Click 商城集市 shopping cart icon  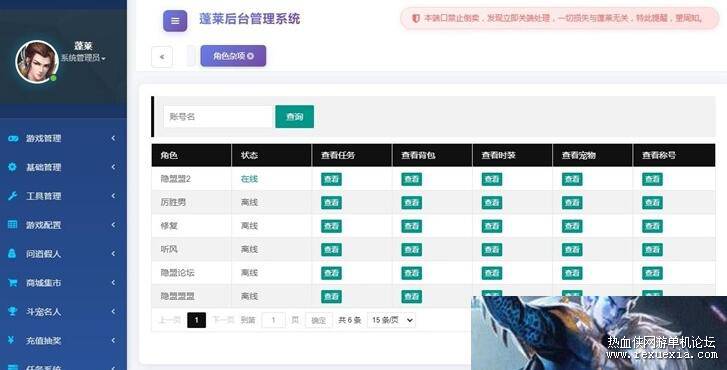point(13,282)
